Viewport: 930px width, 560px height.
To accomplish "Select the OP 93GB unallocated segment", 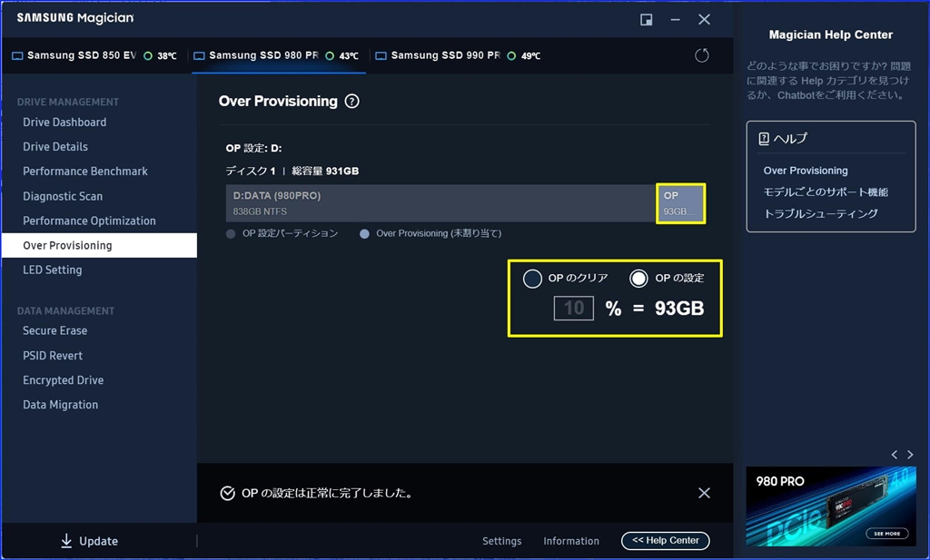I will [680, 203].
